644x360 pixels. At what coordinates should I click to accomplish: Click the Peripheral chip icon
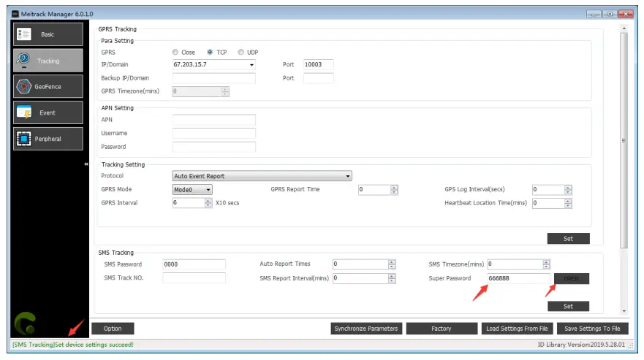point(24,139)
